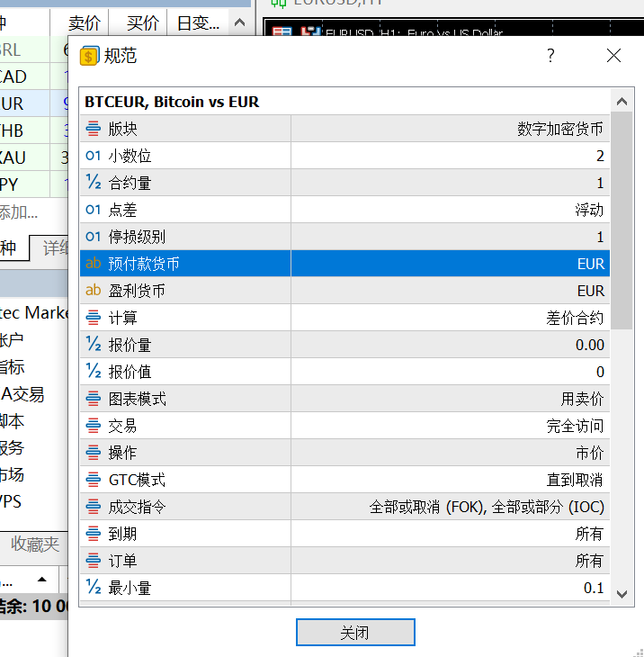Click the 合约量 fraction icon
The height and width of the screenshot is (657, 644).
pos(93,183)
